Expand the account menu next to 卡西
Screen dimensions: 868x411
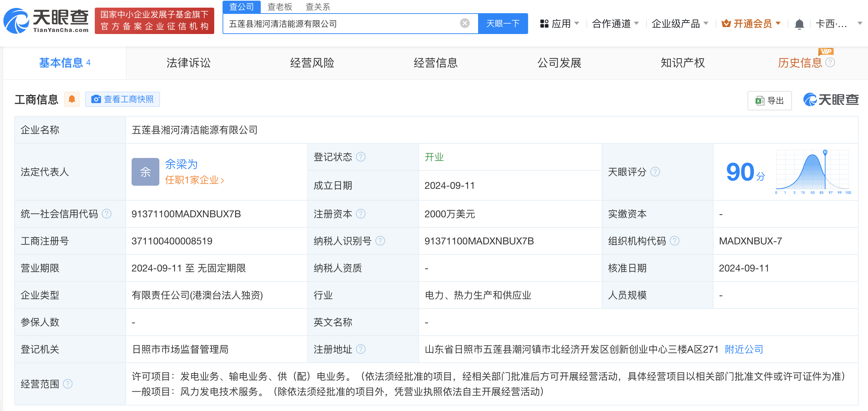(859, 24)
